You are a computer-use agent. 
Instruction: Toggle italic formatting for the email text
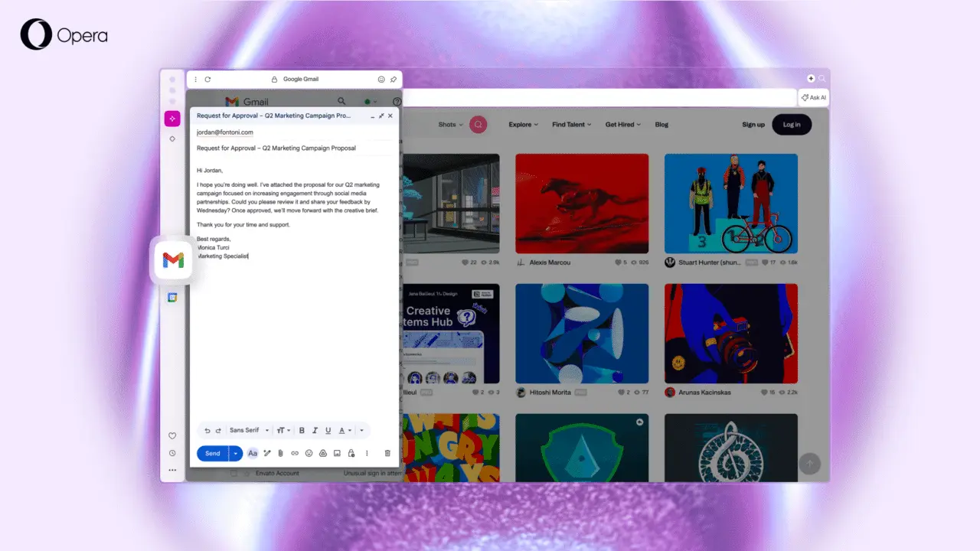[315, 430]
